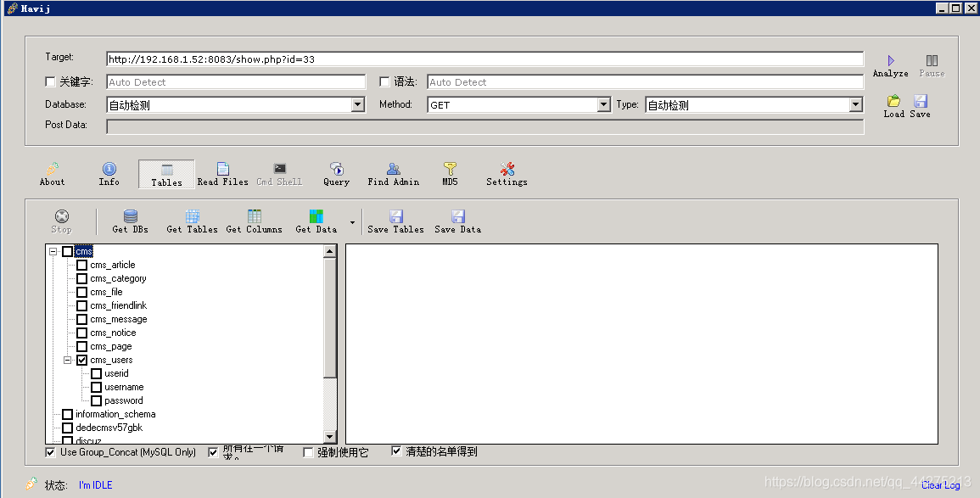Open the Info section icon
The image size is (980, 498).
[x=109, y=169]
